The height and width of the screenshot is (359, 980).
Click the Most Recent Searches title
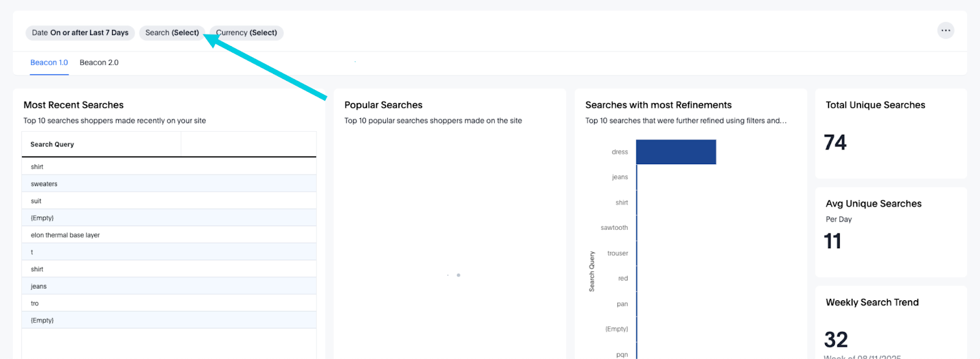pos(73,105)
